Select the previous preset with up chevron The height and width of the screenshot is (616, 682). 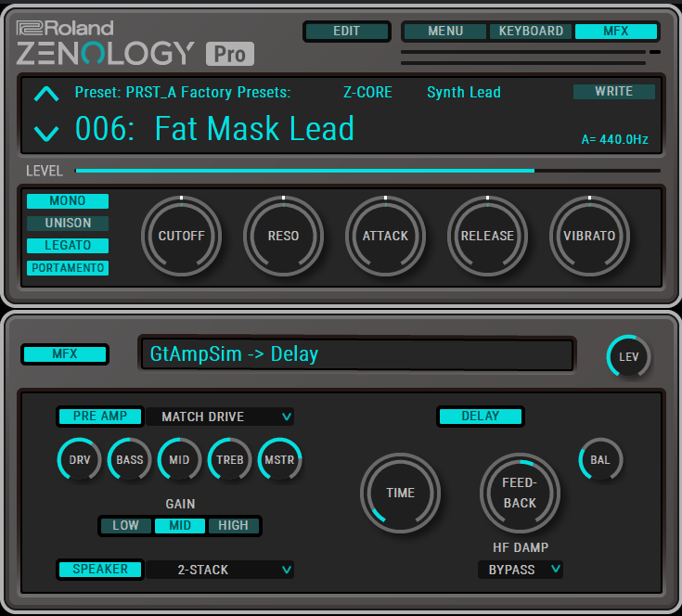click(x=46, y=94)
